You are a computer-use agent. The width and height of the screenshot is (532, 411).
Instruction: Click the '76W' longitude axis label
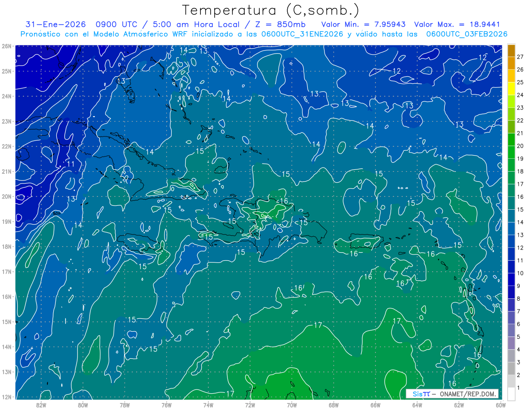pos(166,405)
